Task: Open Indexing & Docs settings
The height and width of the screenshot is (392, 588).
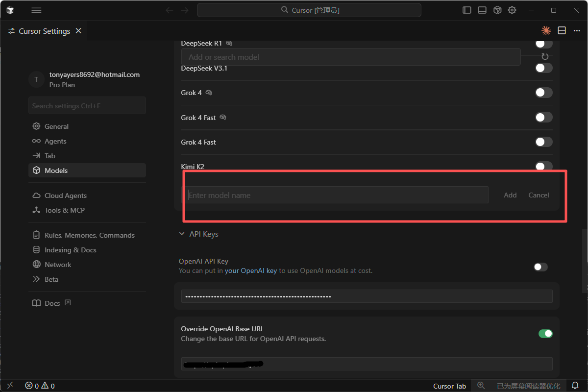Action: [87, 250]
